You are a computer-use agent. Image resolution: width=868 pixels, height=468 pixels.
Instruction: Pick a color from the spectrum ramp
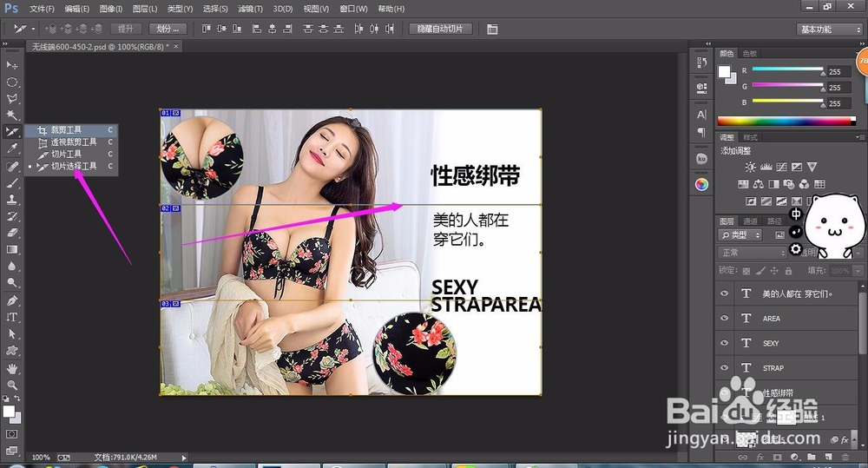[786, 121]
